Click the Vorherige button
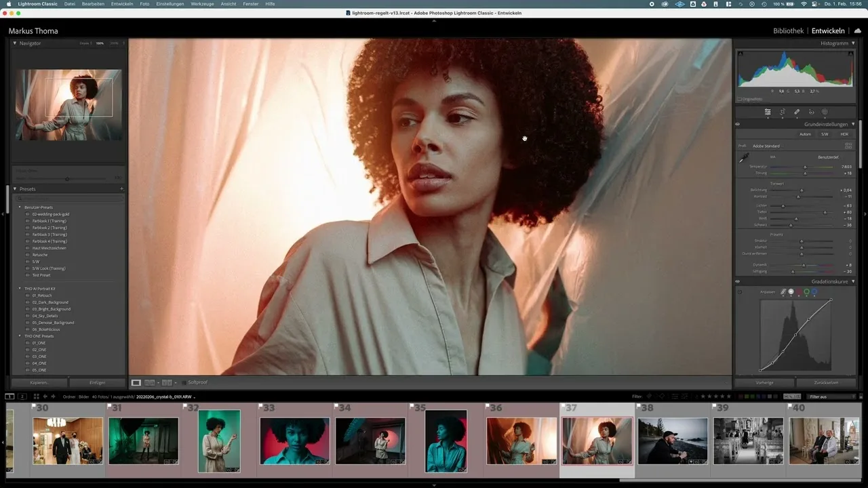868x488 pixels. tap(764, 383)
